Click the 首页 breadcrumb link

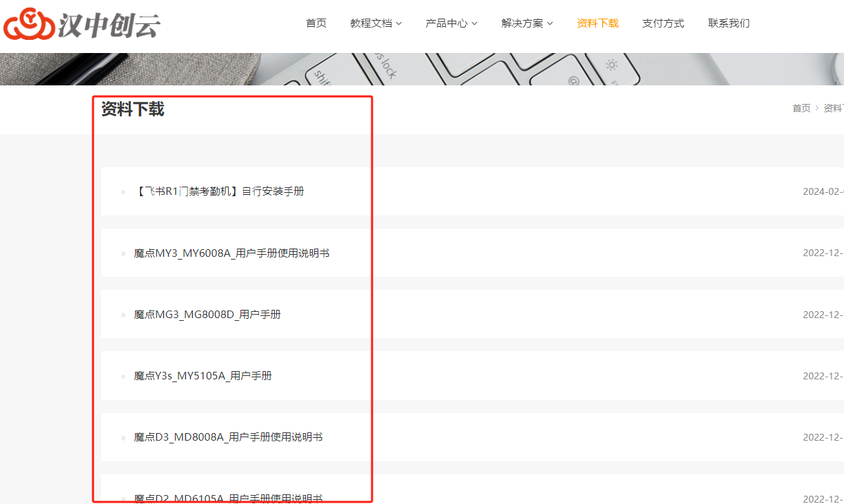(x=801, y=108)
